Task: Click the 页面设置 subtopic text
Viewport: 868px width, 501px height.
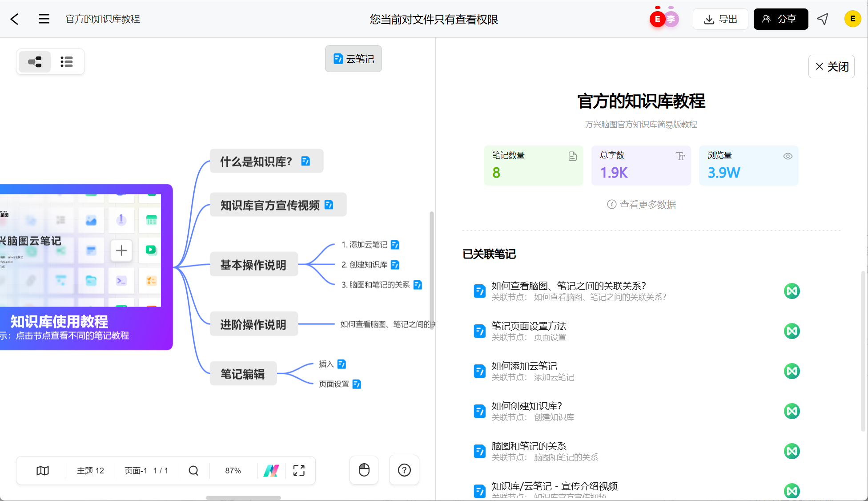Action: [x=334, y=384]
